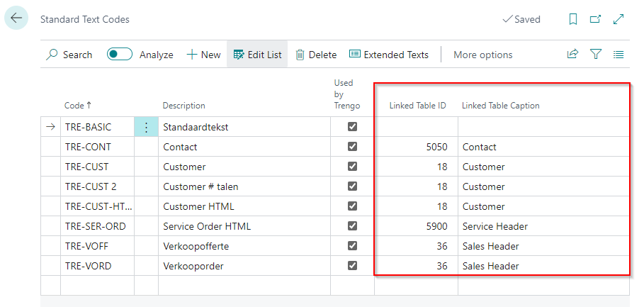Click the Delete action

(316, 55)
